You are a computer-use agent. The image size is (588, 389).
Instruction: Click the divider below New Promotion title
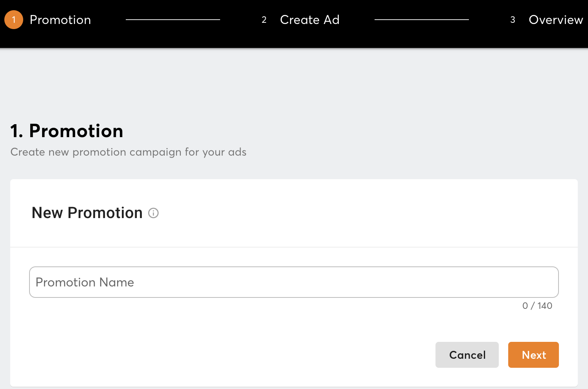click(294, 247)
